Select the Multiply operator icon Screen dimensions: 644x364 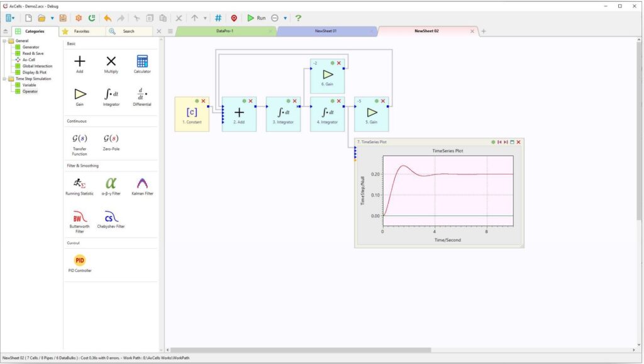point(111,62)
